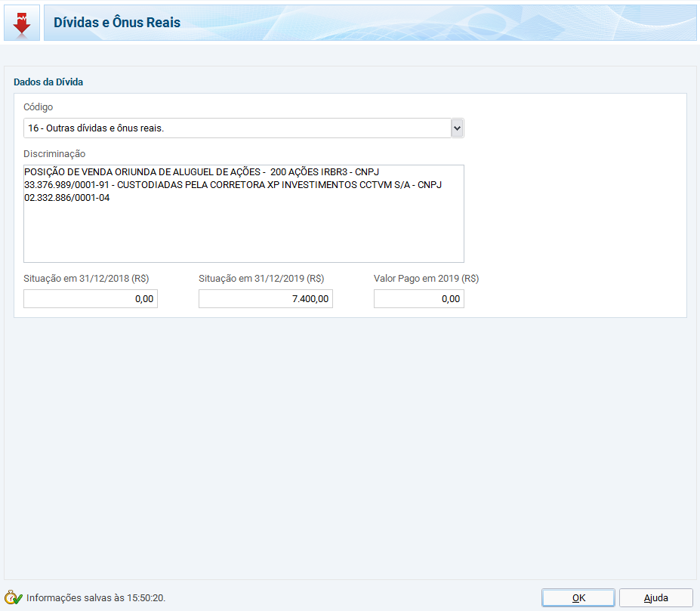700x611 pixels.
Task: Click the saved-information clock icon in status bar
Action: [14, 597]
